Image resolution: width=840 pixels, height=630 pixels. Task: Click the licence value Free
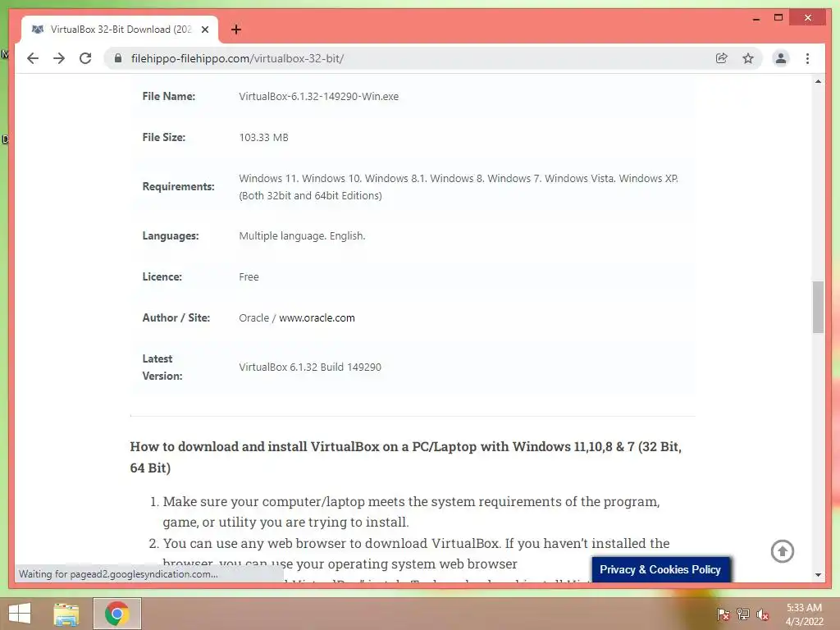pos(249,277)
